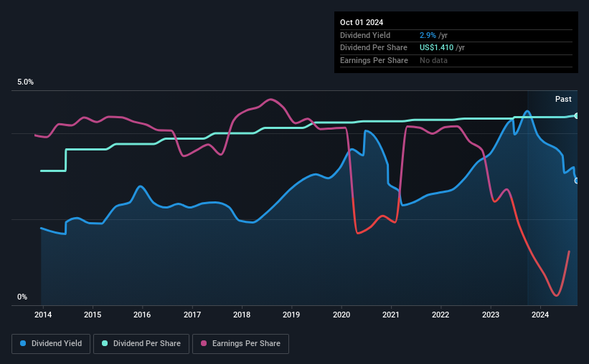Click the Dividend Yield endpoint marker on chart
The image size is (589, 364).
pyautogui.click(x=577, y=181)
